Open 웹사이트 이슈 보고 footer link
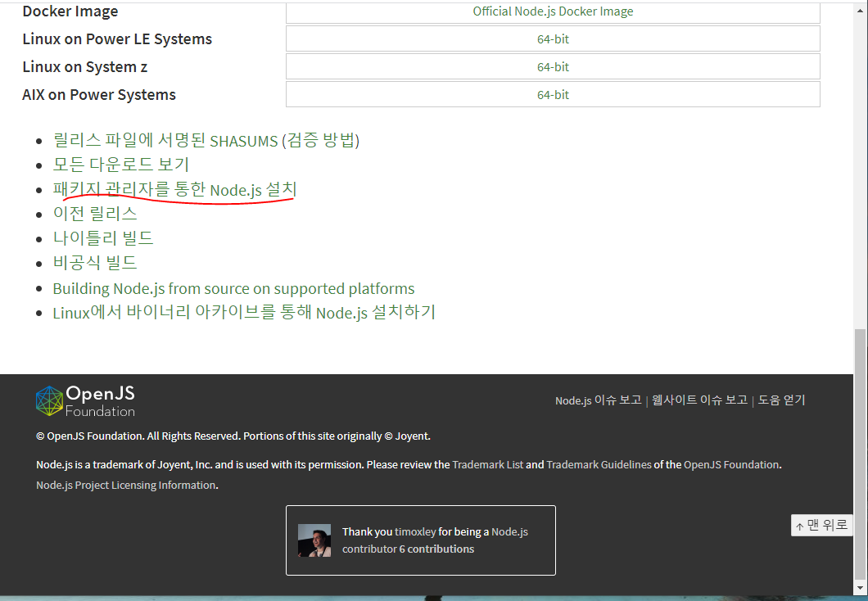 tap(699, 400)
